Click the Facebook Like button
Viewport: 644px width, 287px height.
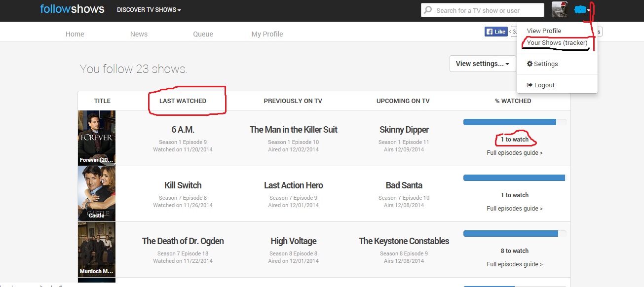point(496,32)
